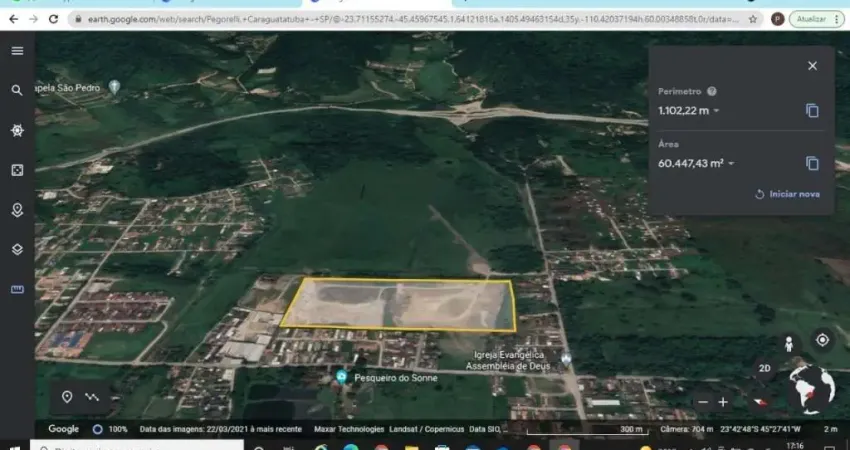Go back in the browser

click(x=14, y=19)
